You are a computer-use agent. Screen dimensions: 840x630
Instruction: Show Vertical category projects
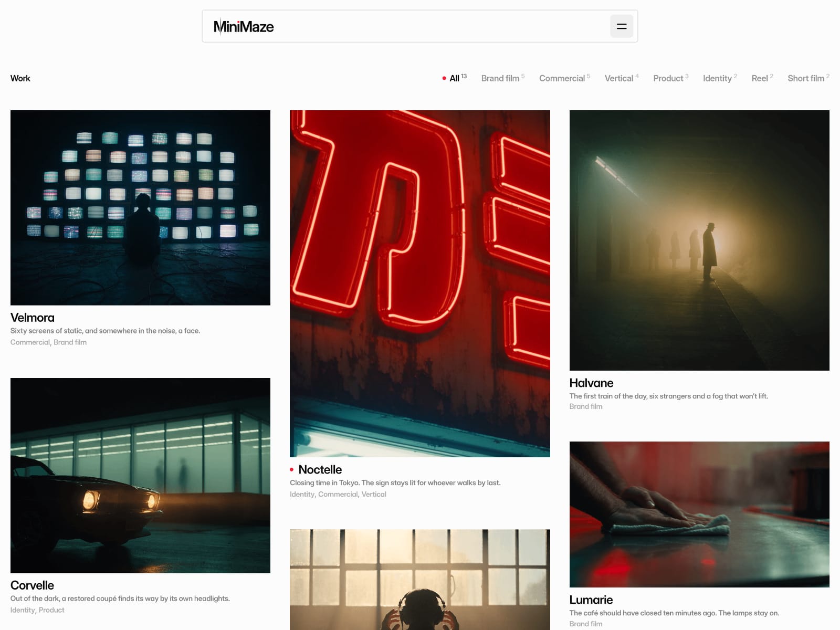point(622,78)
